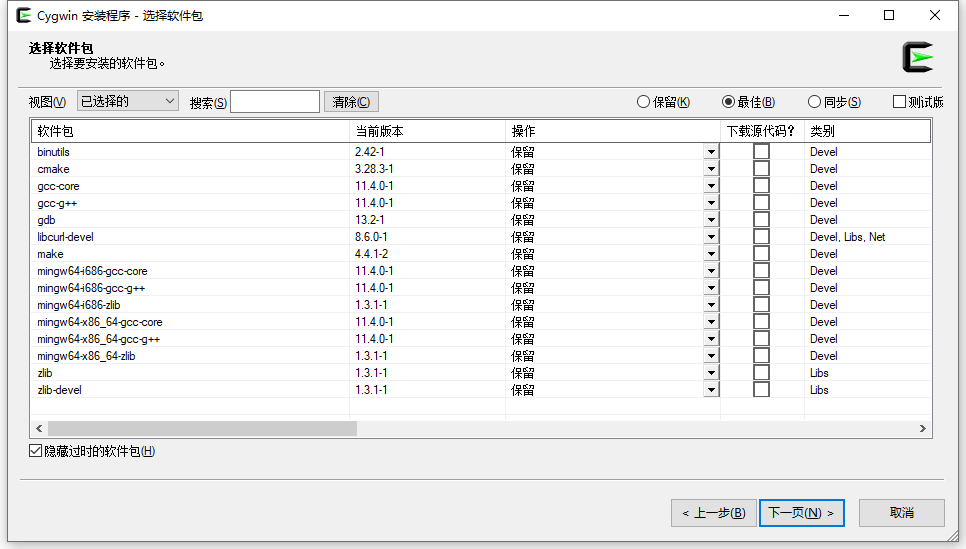
Task: Check source download box for make
Action: click(x=761, y=254)
